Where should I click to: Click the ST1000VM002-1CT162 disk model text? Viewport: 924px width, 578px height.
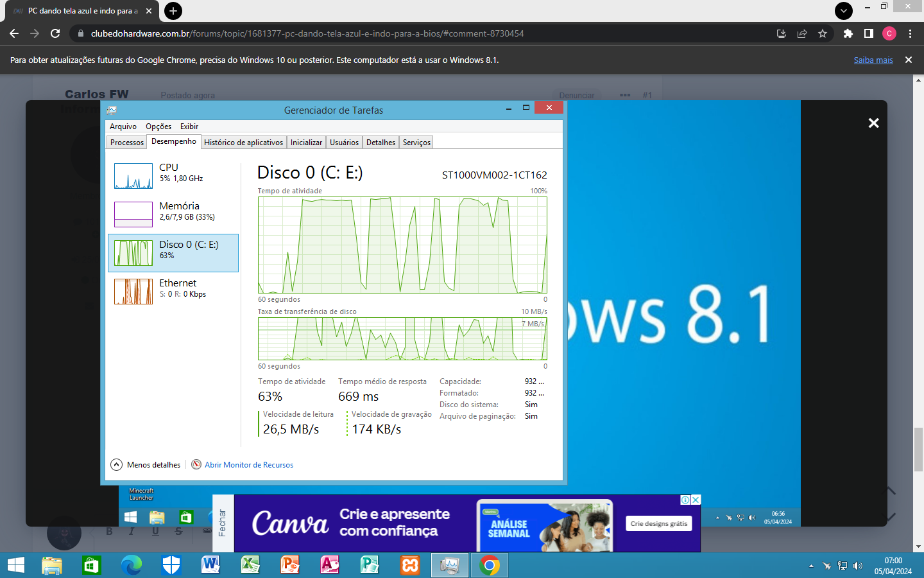point(494,175)
